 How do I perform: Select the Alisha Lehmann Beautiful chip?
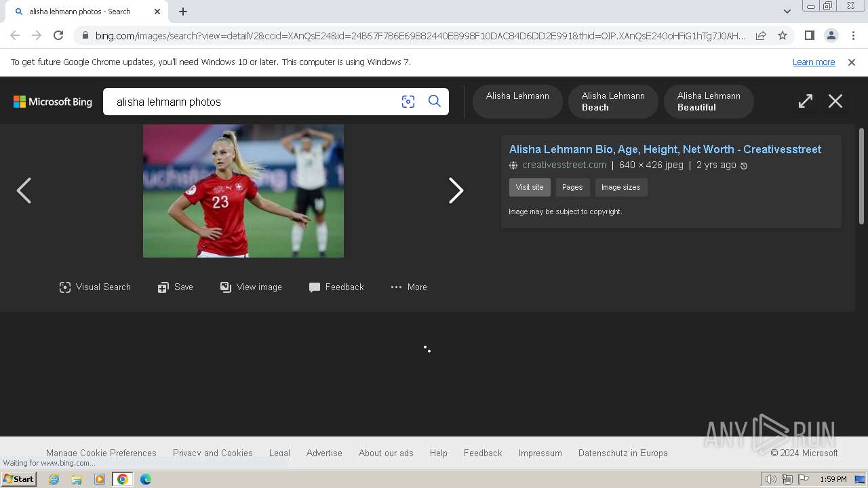tap(709, 102)
